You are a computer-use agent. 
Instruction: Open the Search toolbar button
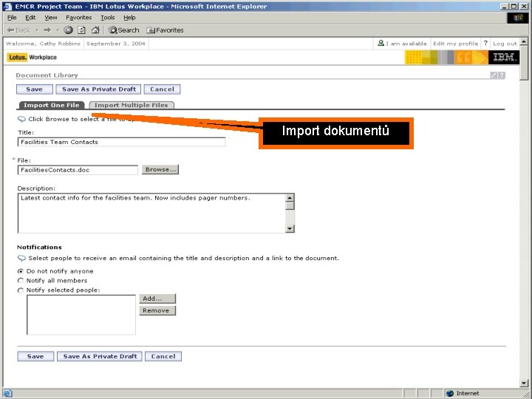tap(123, 30)
